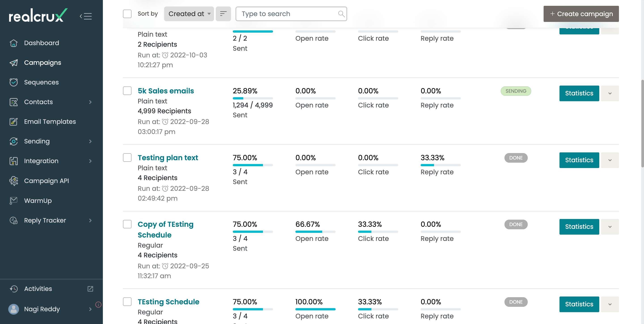Open actions dropdown for 5k Sales emails
The image size is (644, 324).
click(610, 93)
